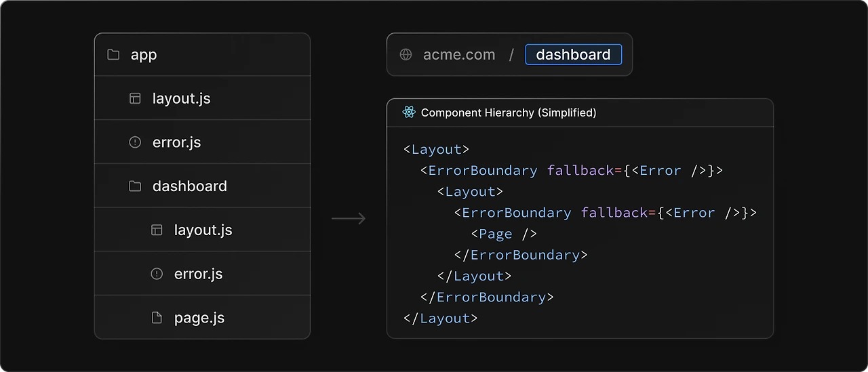Select page.js in the file tree
This screenshot has width=868, height=372.
pos(199,318)
